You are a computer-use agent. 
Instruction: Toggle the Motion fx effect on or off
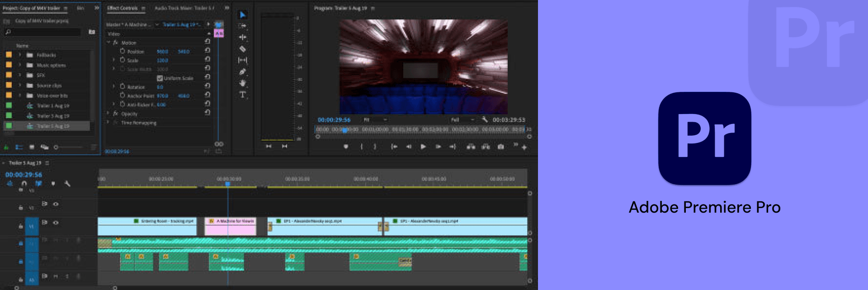click(x=116, y=43)
